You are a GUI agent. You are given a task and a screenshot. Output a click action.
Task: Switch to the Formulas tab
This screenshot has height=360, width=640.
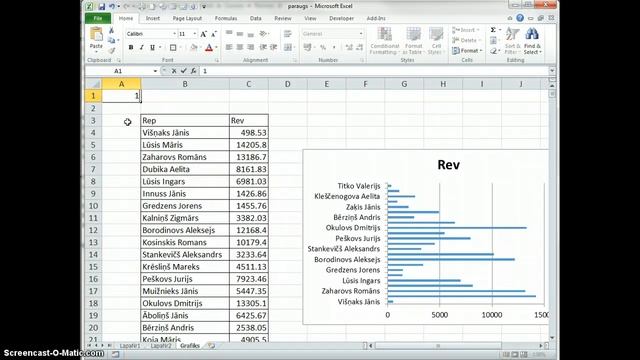coord(226,18)
